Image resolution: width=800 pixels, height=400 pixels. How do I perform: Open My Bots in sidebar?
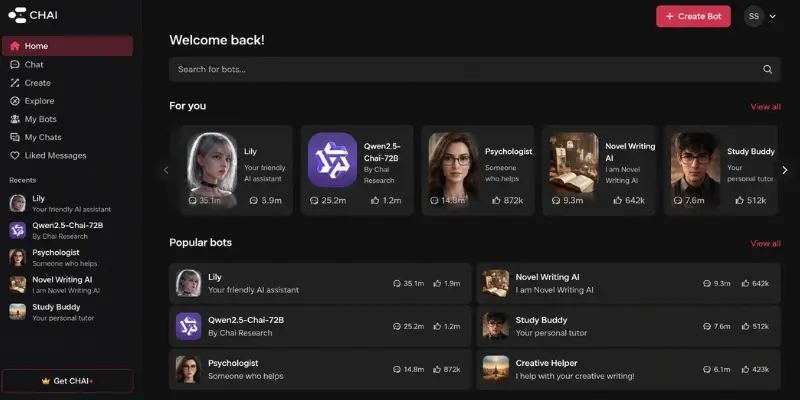point(67,119)
